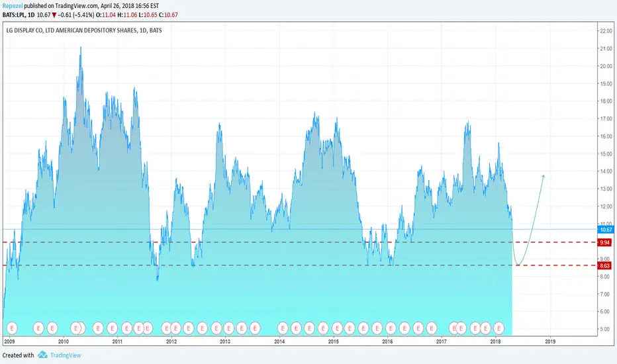
Task: Click the low value L:10.65 in header
Action: [148, 15]
